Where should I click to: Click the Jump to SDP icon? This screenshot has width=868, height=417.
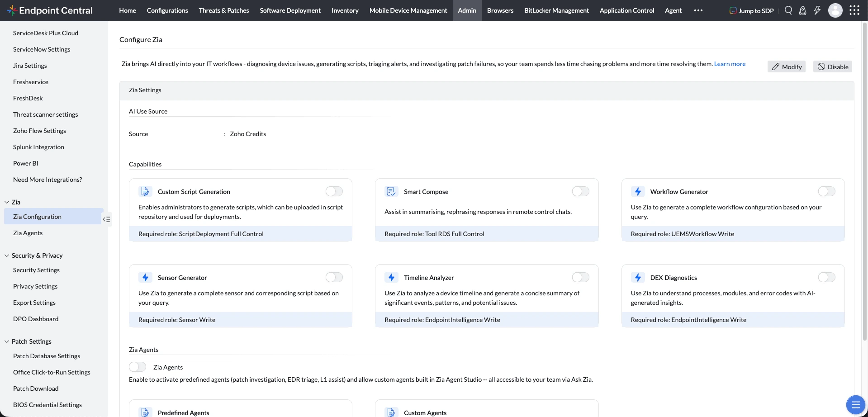click(x=733, y=10)
